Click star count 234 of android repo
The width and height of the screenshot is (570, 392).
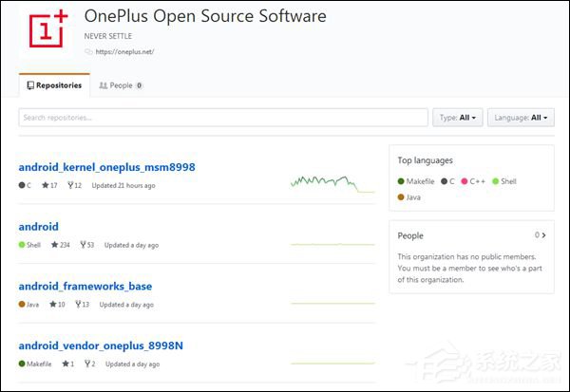click(x=61, y=245)
